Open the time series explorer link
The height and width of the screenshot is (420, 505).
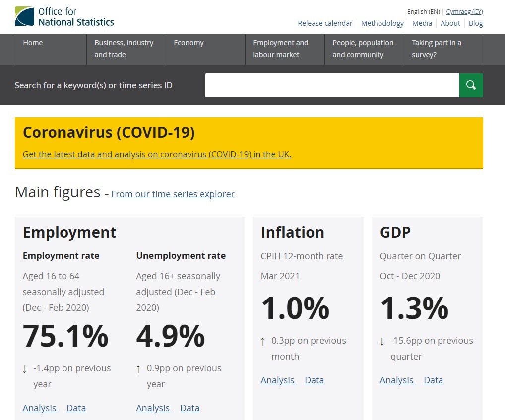(173, 194)
